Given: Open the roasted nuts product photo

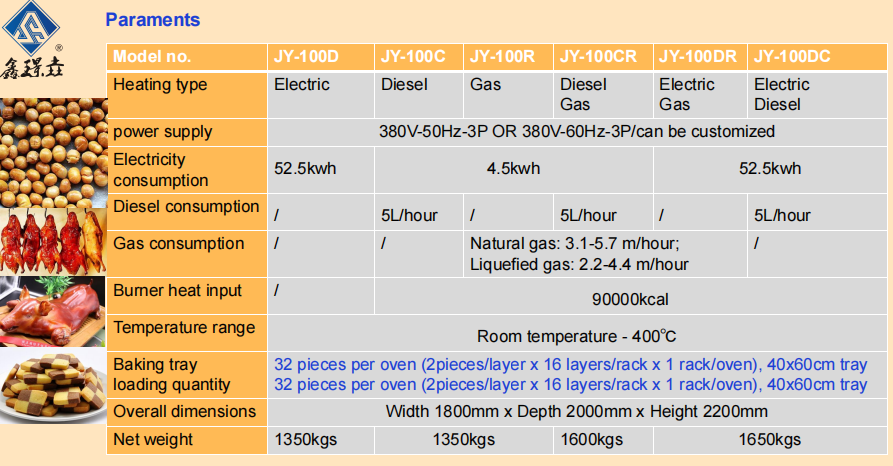Looking at the screenshot, I should tap(53, 150).
